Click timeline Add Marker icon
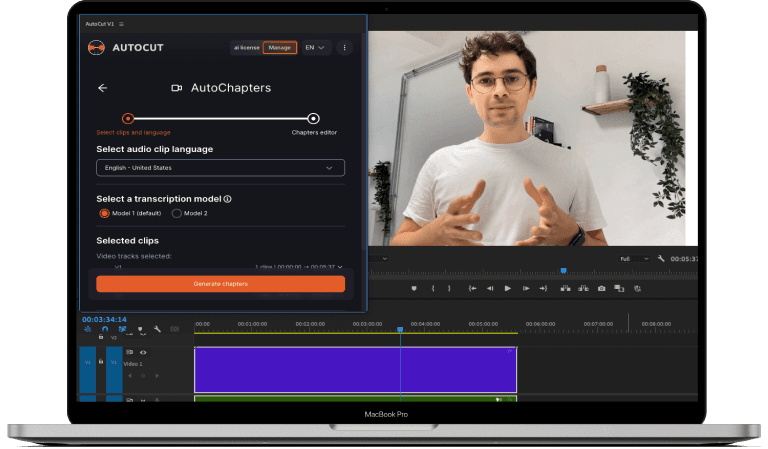The height and width of the screenshot is (449, 768). click(x=140, y=330)
